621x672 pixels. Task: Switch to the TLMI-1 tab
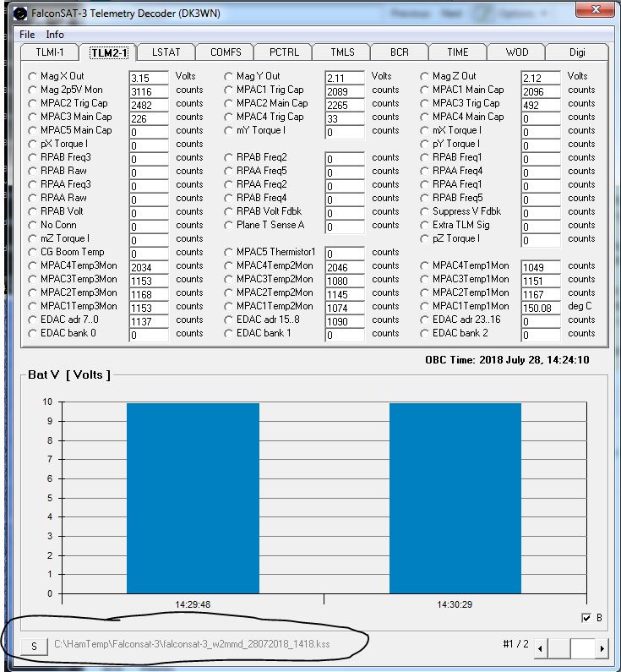pyautogui.click(x=50, y=52)
